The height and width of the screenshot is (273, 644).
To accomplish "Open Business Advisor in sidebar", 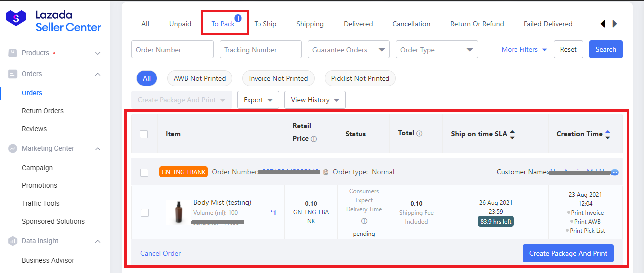I will point(48,260).
